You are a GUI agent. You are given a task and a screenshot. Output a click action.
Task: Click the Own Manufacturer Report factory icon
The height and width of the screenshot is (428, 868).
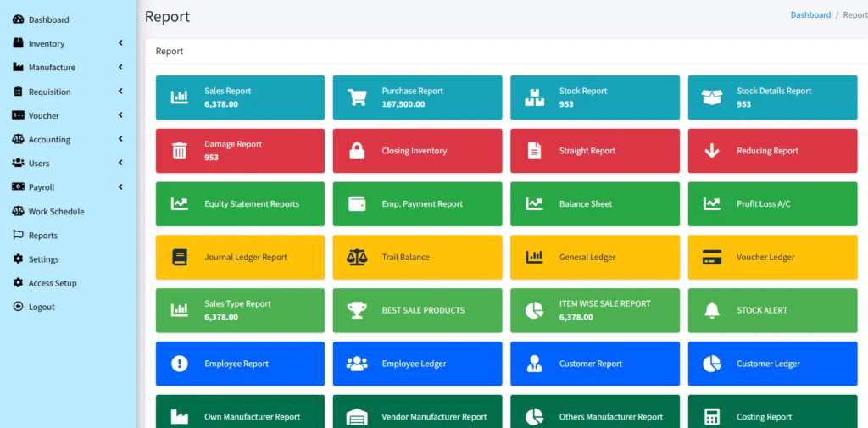[180, 416]
